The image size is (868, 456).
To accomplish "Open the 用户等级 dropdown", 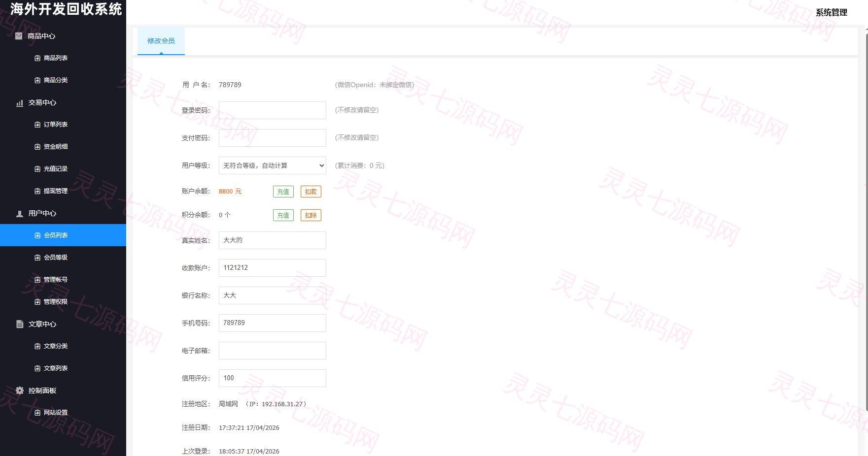I will [x=273, y=165].
